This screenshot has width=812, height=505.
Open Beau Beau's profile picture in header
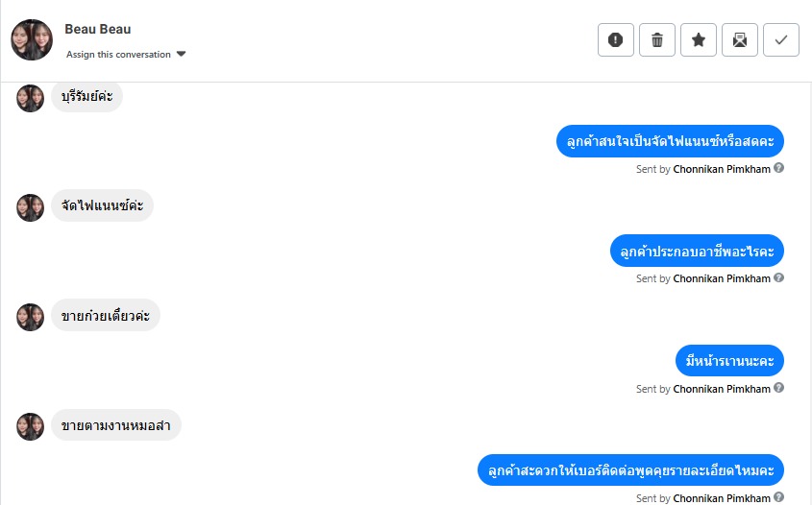(32, 40)
